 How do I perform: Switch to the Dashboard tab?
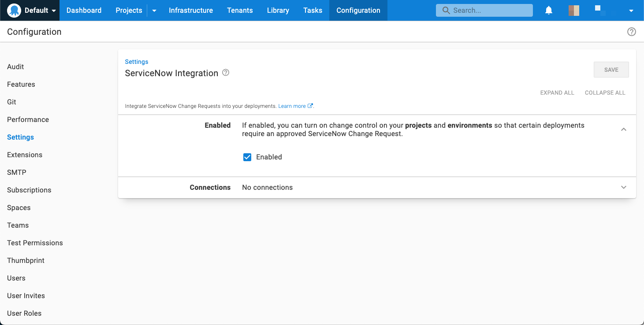pyautogui.click(x=84, y=10)
